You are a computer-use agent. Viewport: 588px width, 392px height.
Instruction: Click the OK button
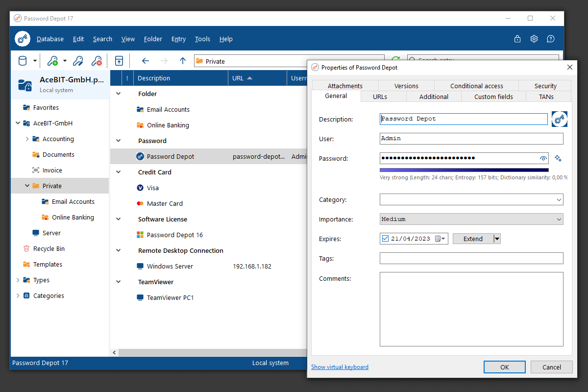(505, 367)
